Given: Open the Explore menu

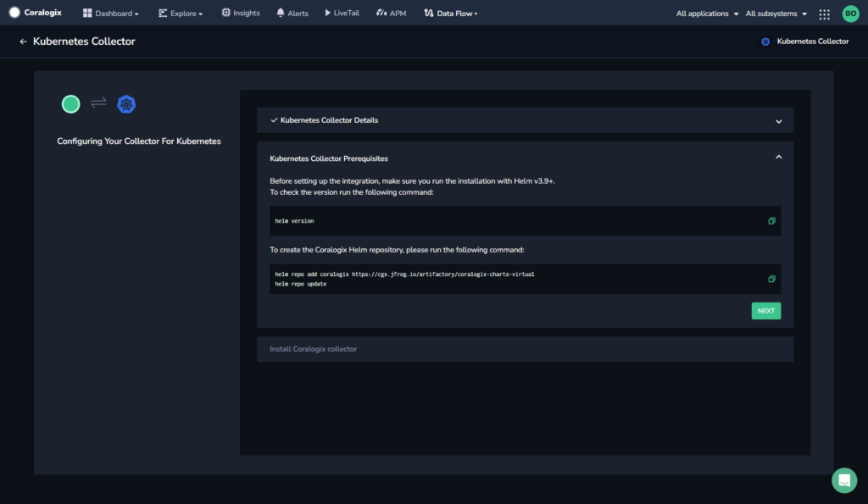Looking at the screenshot, I should point(181,14).
